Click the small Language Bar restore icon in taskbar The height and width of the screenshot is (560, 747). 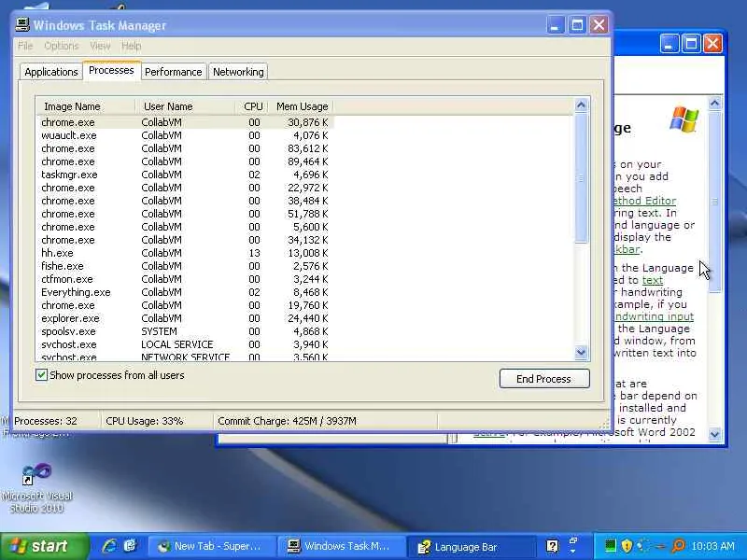pos(573,541)
